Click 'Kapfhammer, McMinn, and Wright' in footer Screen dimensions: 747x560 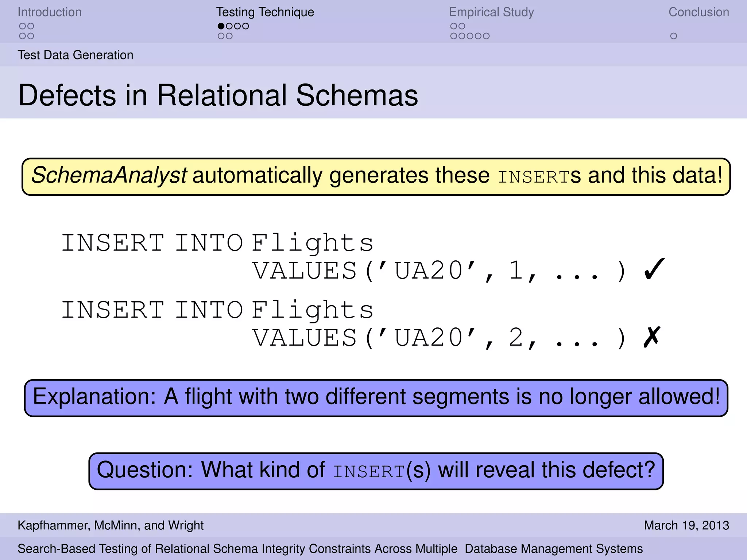111,525
